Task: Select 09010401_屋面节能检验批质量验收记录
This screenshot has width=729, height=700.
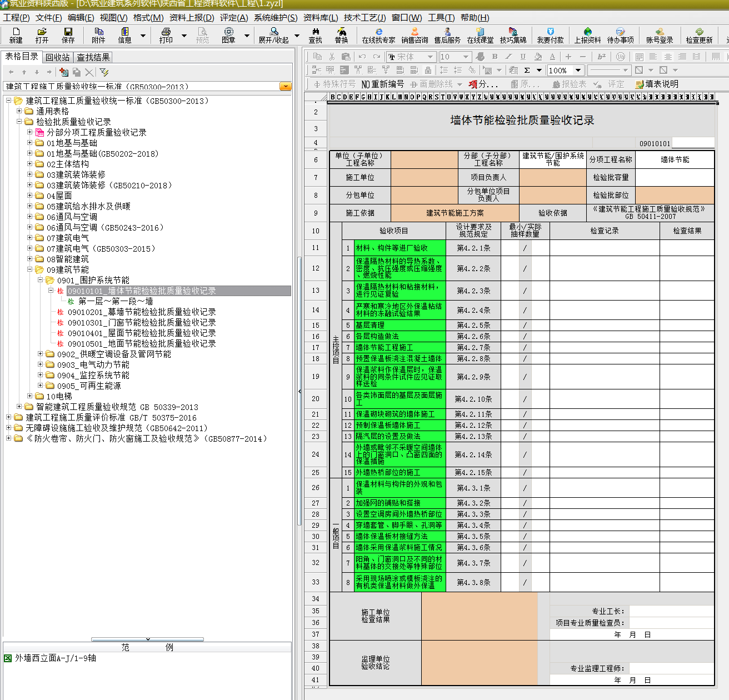Action: click(142, 333)
